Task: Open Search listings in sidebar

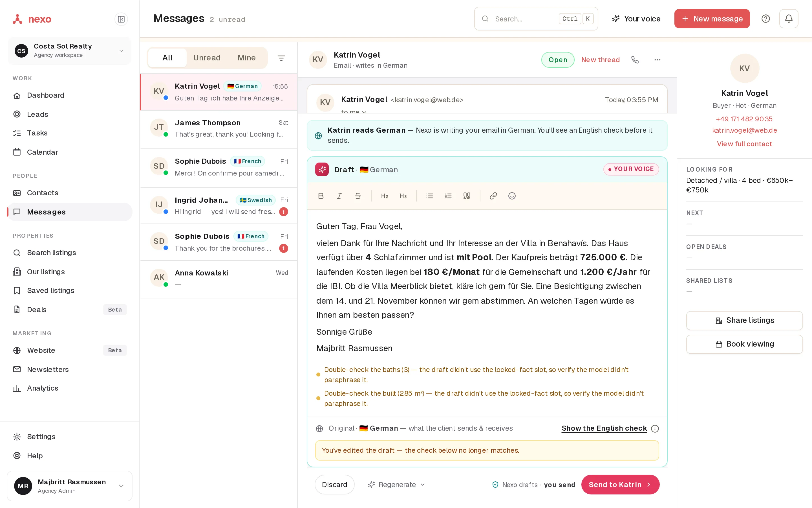Action: (x=69, y=253)
